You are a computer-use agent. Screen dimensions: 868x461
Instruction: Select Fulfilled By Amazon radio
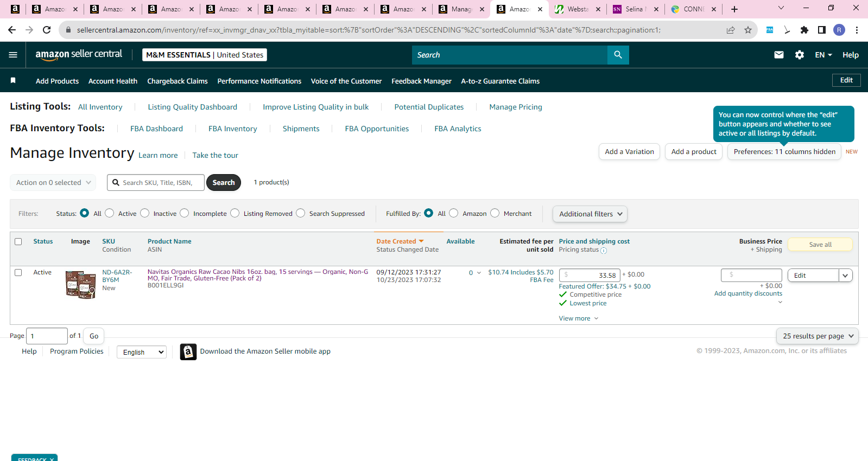click(454, 213)
